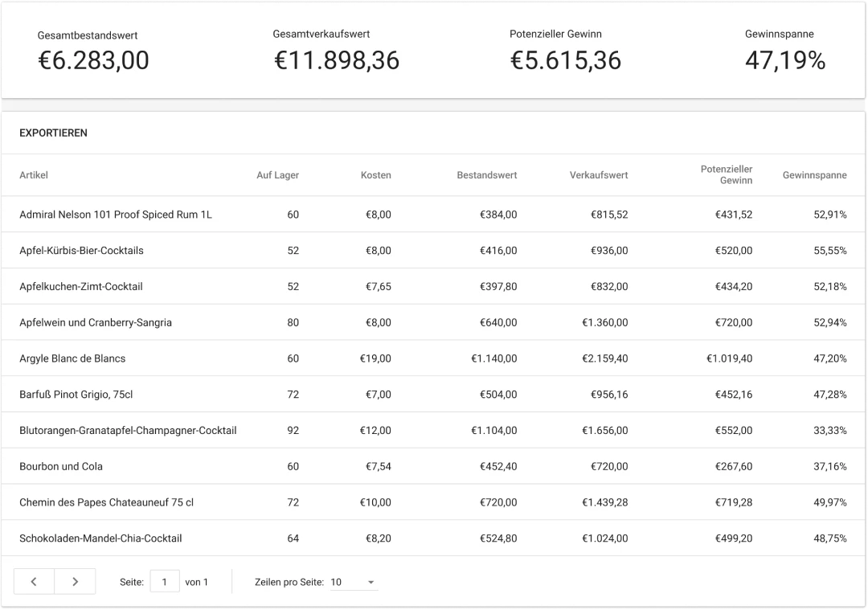Screen dimensions: 868x610
Task: Open the rows per page dropdown
Action: [x=354, y=582]
